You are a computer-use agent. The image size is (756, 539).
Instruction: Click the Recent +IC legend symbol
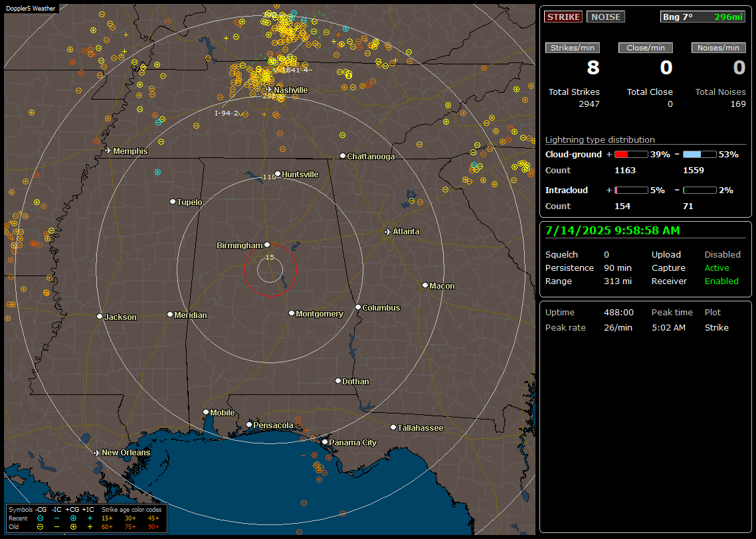pos(90,518)
